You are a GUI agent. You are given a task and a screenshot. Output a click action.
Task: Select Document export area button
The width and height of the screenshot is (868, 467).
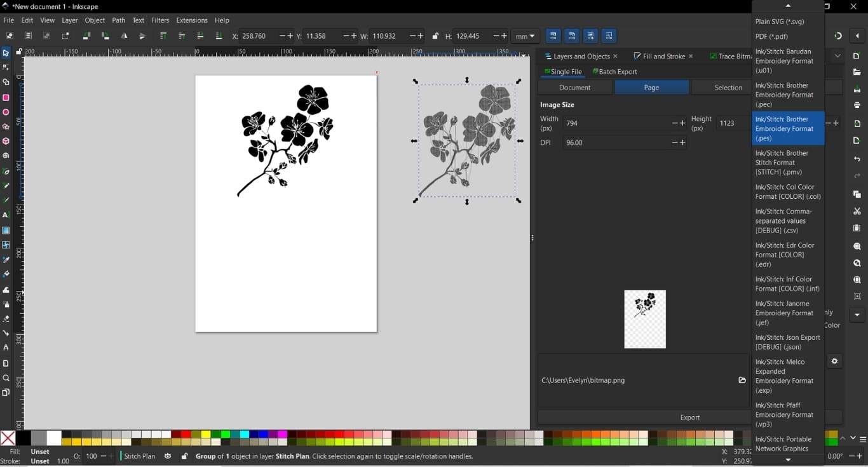(x=574, y=88)
